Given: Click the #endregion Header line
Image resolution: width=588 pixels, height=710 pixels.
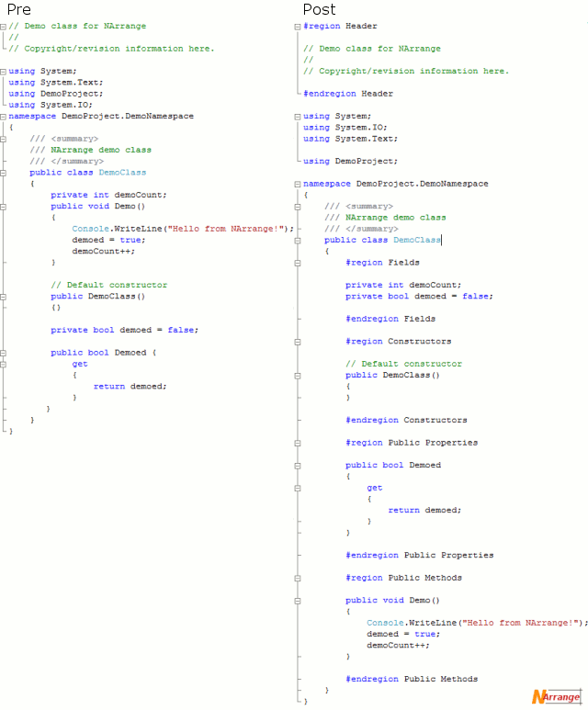Looking at the screenshot, I should click(348, 94).
